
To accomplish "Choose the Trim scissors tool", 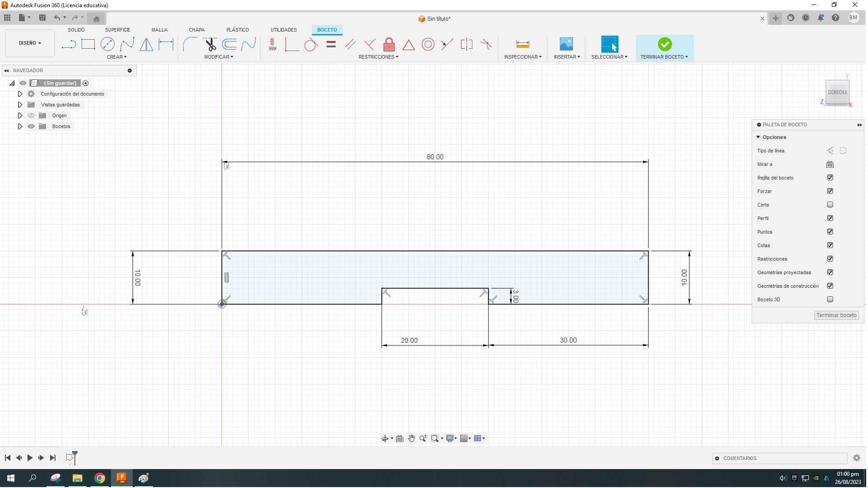I will point(210,44).
